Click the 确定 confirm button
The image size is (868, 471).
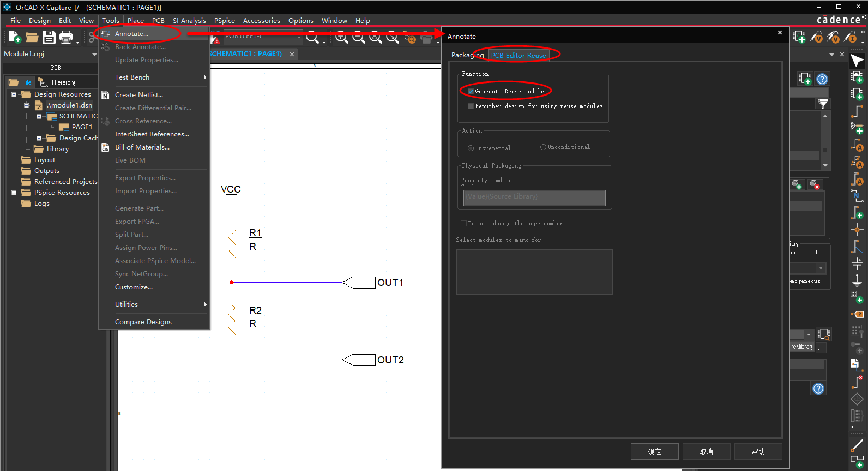click(655, 451)
